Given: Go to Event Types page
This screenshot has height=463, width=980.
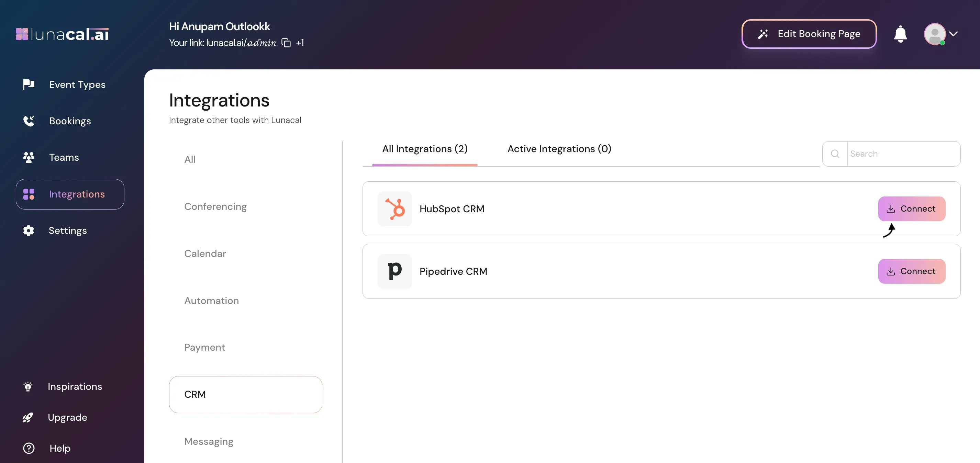Looking at the screenshot, I should click(x=77, y=84).
